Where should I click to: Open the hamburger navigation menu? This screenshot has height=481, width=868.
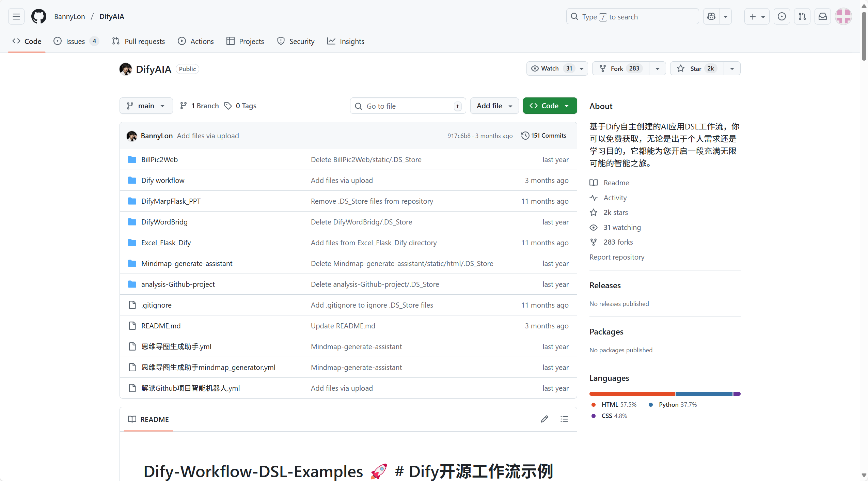click(x=16, y=16)
